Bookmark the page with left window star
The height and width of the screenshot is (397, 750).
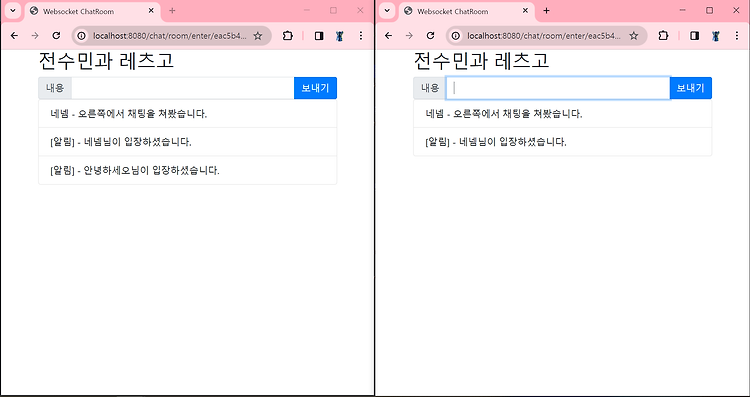(258, 36)
